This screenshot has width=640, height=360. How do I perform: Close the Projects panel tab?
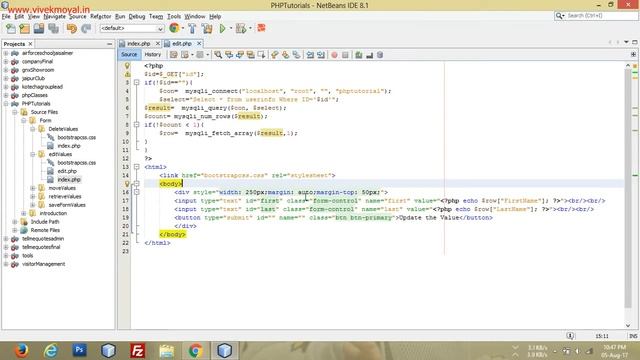pyautogui.click(x=30, y=44)
